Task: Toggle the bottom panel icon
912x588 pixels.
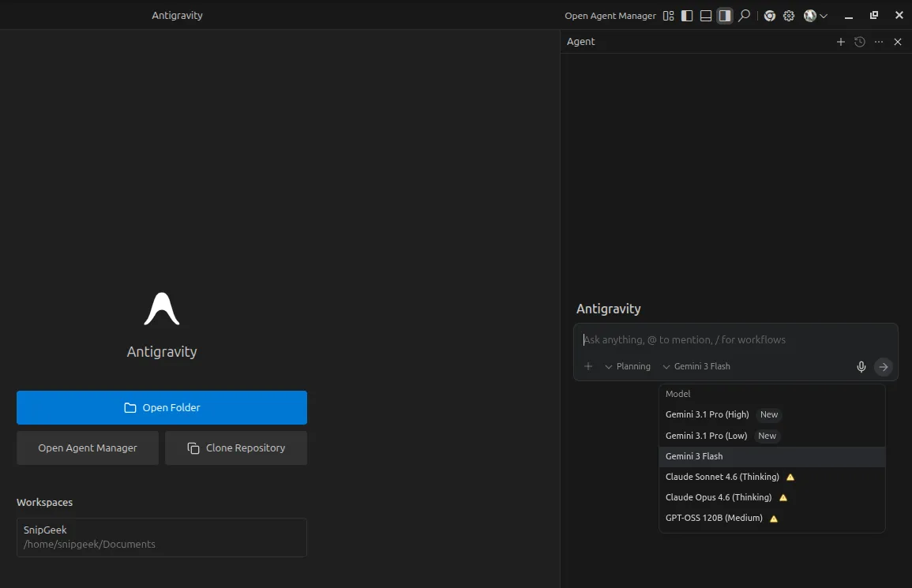Action: 706,16
